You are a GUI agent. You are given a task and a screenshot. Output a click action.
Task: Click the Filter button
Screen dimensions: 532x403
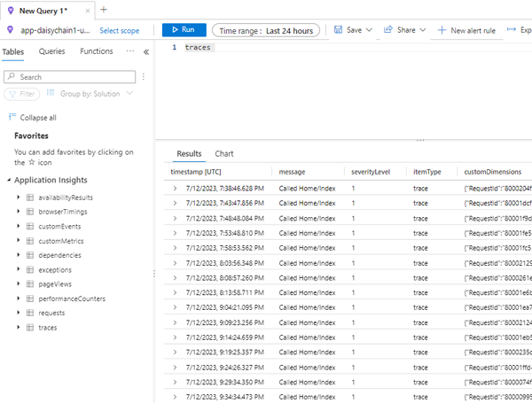(x=22, y=94)
